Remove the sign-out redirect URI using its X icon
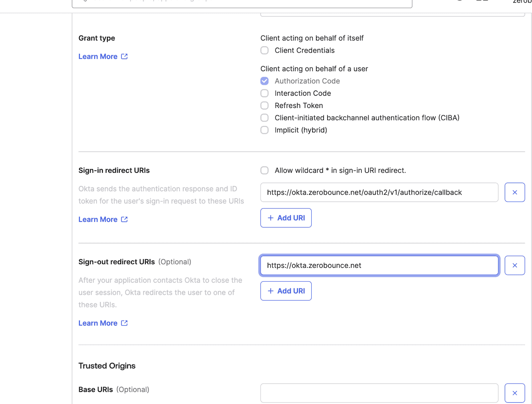 coord(514,265)
